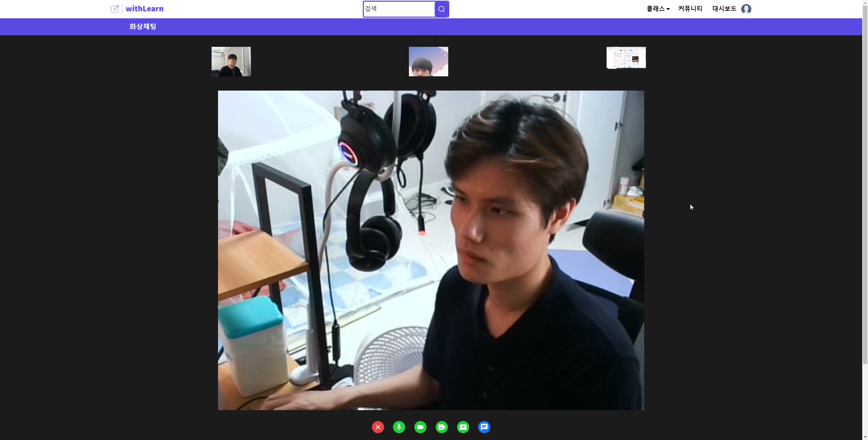The height and width of the screenshot is (440, 868).
Task: Start screen sharing with the laptop icon
Action: point(463,427)
